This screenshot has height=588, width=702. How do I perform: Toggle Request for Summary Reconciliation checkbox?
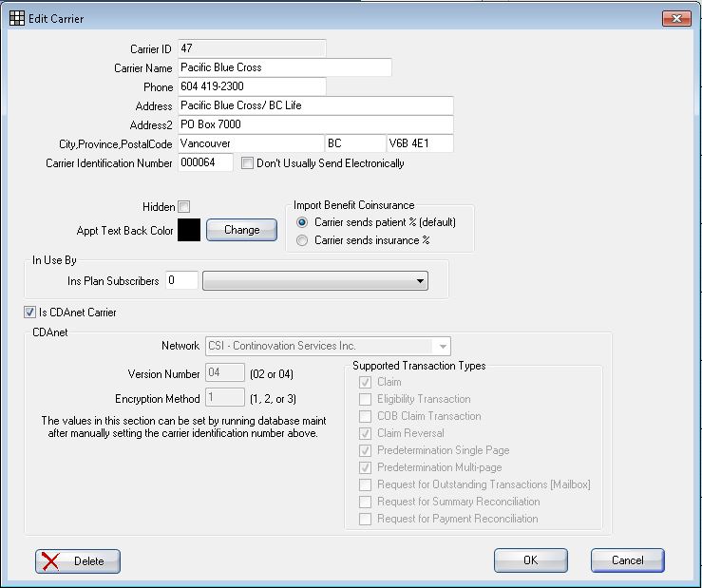(366, 502)
